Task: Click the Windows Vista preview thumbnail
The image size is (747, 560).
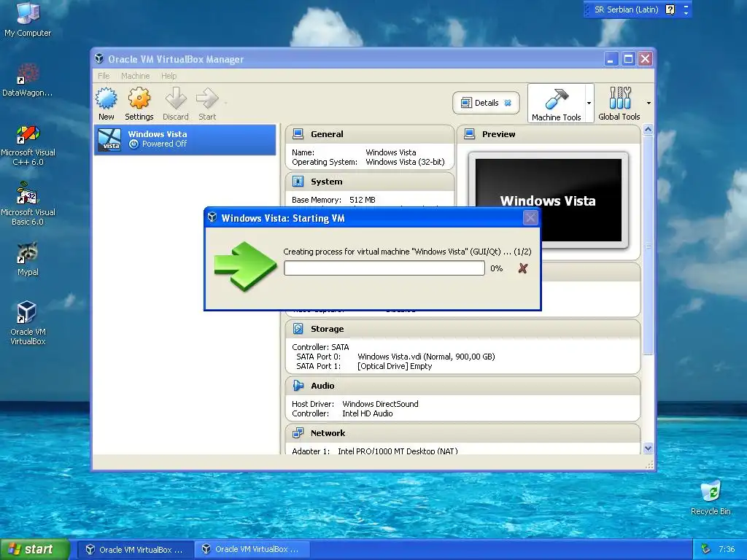Action: [549, 201]
